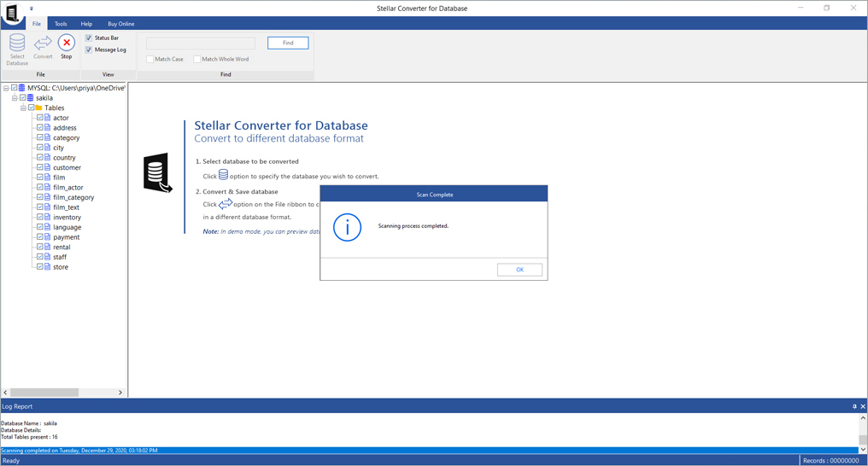The height and width of the screenshot is (466, 868).
Task: Click the Scanning completed log entry
Action: [429, 451]
